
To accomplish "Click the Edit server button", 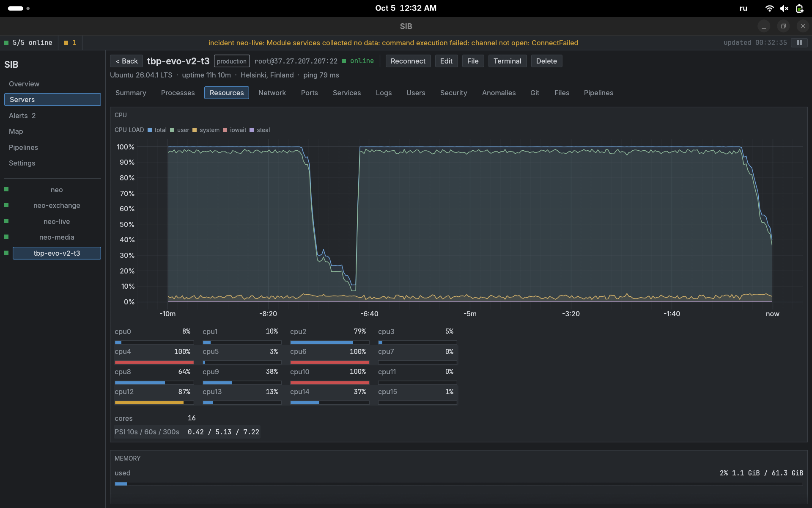I will (x=446, y=61).
